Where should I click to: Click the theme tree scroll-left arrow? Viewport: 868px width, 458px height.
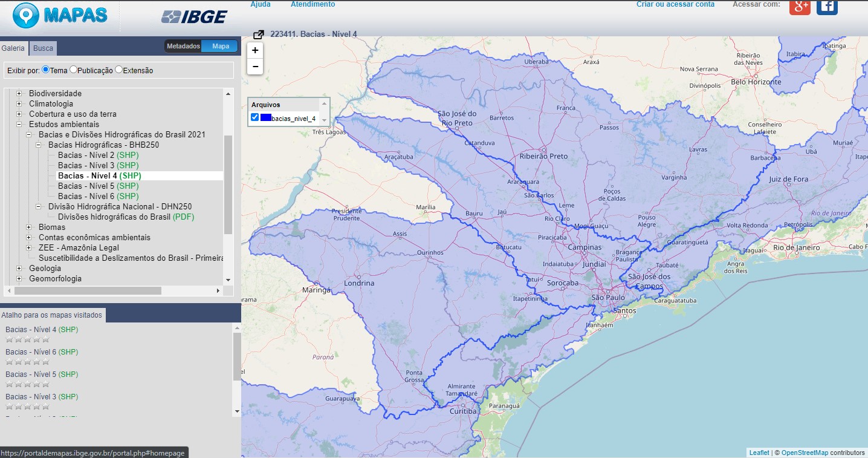9,291
